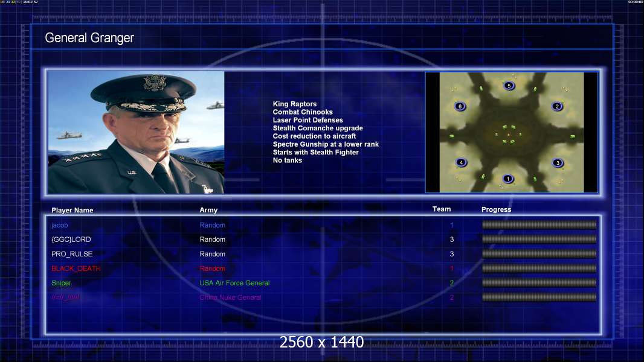644x362 pixels.
Task: Pick start position marker 4 on map
Action: coord(461,162)
